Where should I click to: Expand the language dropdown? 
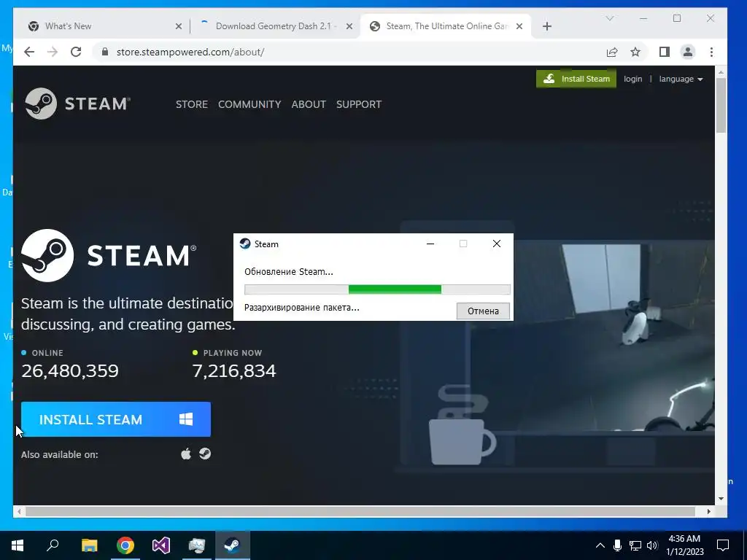[x=681, y=79]
